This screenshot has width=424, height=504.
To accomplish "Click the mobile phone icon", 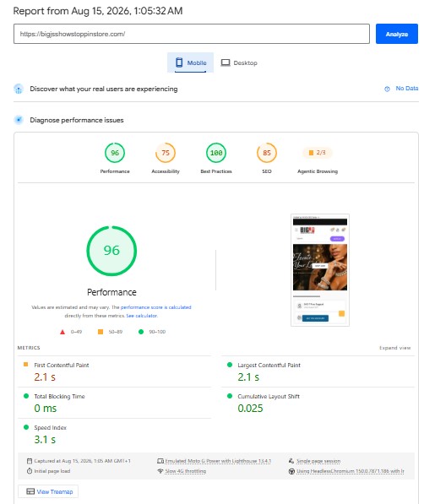I will [179, 62].
